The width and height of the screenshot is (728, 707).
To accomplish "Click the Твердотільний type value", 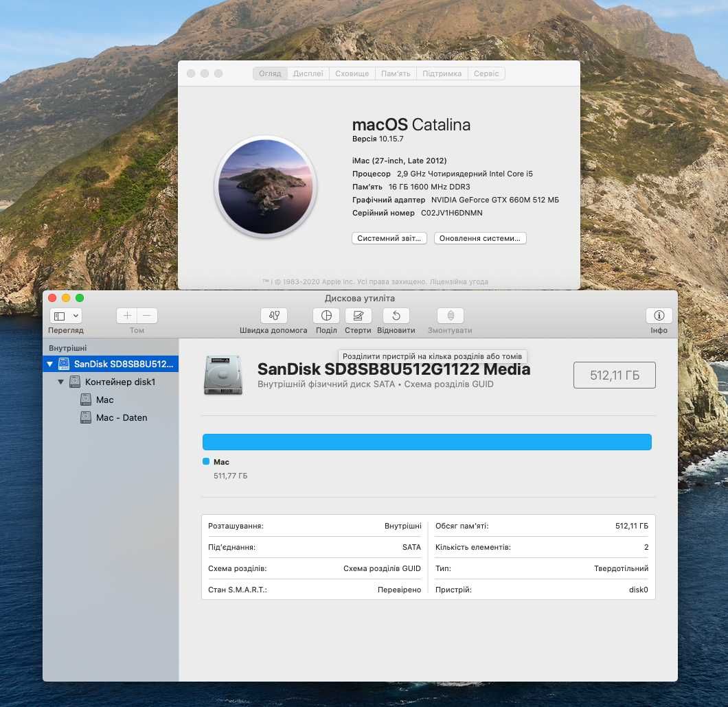I will (622, 568).
